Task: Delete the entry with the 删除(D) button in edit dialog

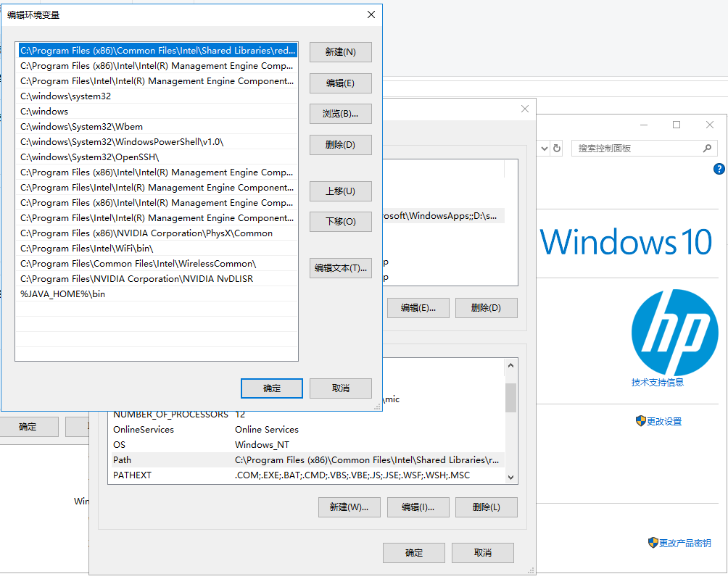Action: [x=340, y=145]
